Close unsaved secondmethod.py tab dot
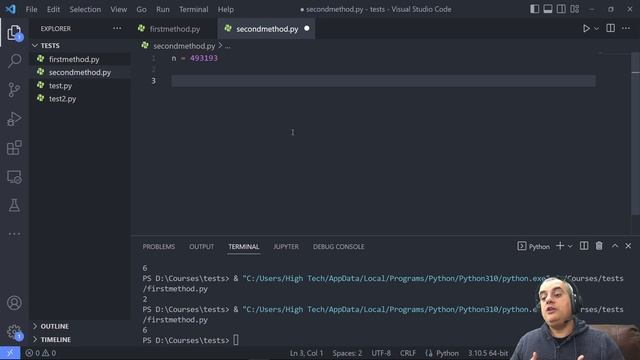The width and height of the screenshot is (640, 360). (x=307, y=29)
